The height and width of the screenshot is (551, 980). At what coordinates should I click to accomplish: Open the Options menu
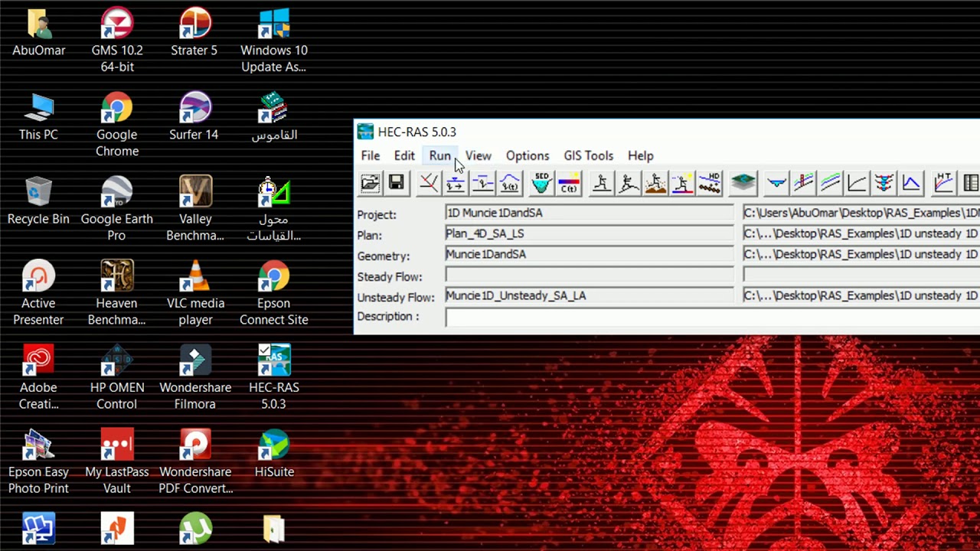[528, 155]
